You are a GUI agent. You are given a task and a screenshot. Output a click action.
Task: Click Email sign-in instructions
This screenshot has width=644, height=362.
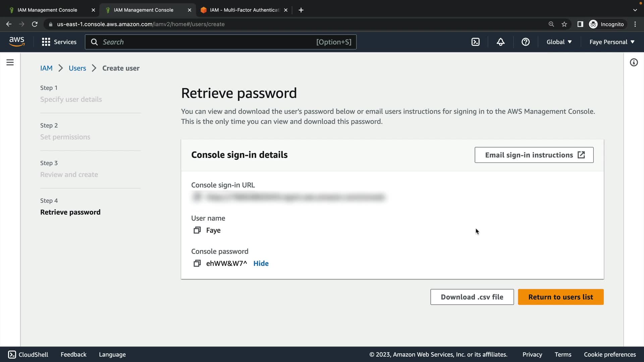[x=534, y=155]
